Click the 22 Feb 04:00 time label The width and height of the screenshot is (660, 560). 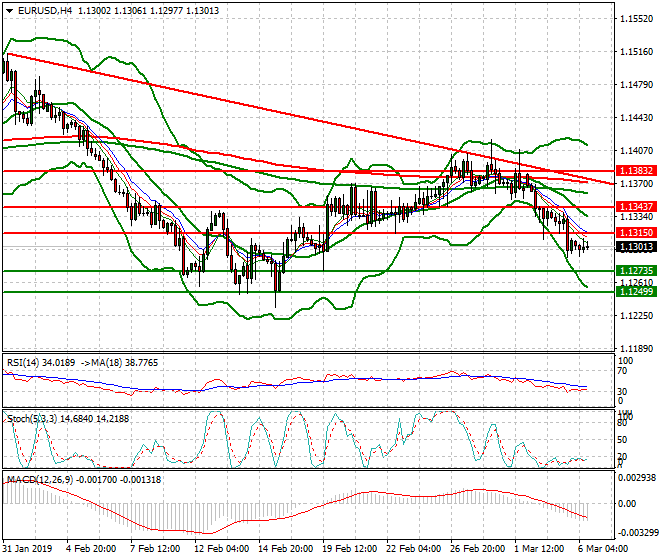(x=413, y=549)
